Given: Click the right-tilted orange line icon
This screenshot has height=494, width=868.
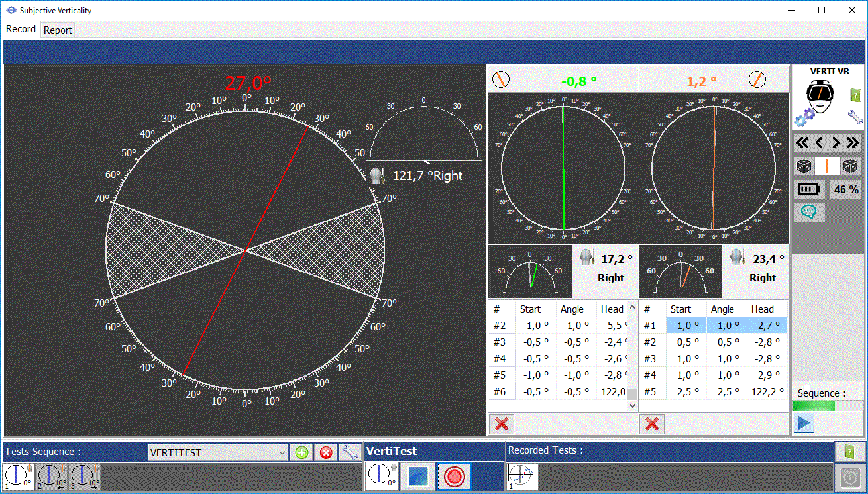Looking at the screenshot, I should (757, 80).
